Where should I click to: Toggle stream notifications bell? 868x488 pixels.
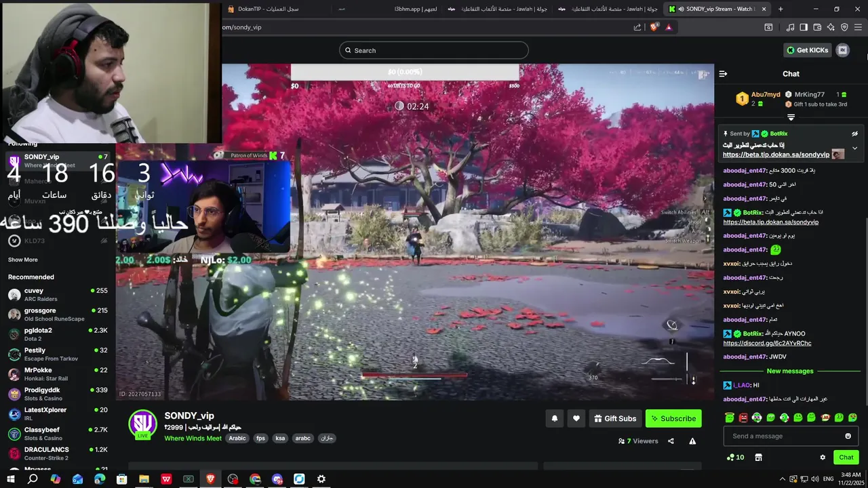click(555, 418)
